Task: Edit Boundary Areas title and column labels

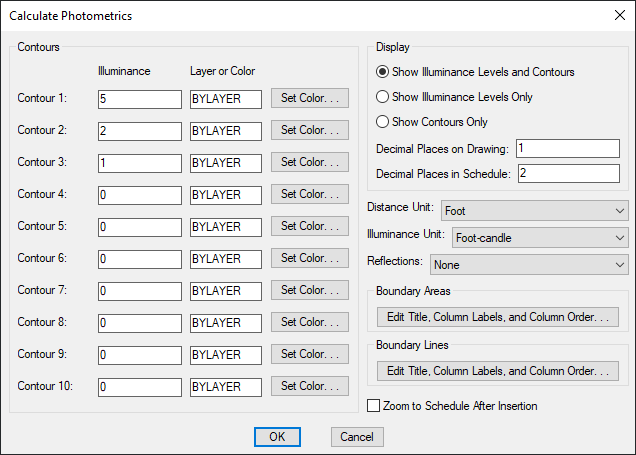Action: [498, 317]
